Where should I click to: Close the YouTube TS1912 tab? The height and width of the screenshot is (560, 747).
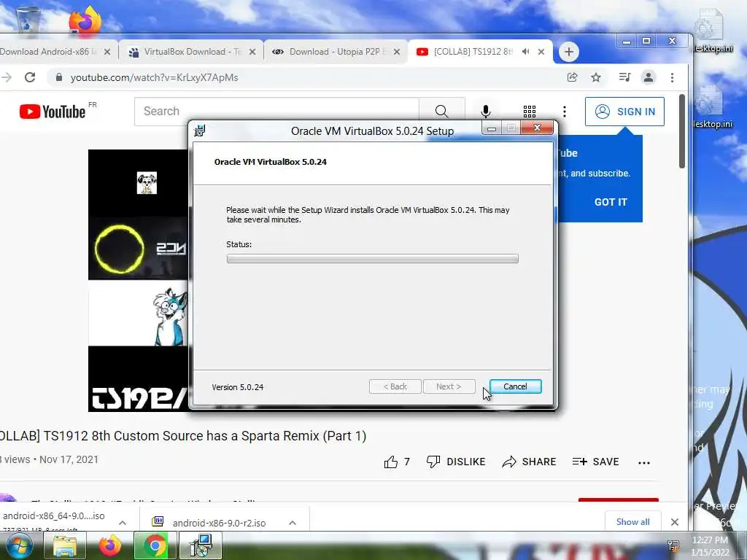(541, 52)
